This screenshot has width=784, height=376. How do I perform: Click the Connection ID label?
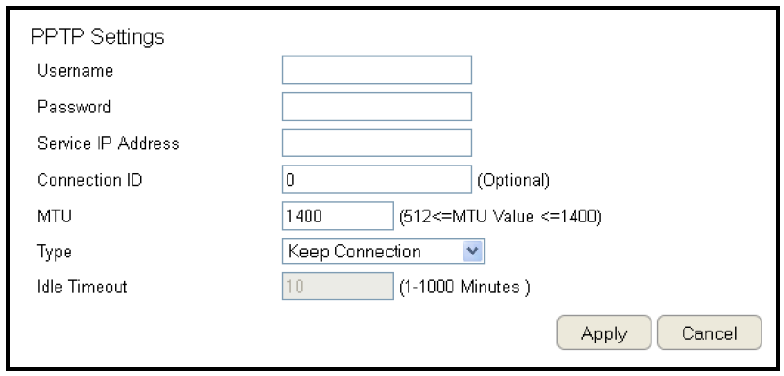(90, 180)
